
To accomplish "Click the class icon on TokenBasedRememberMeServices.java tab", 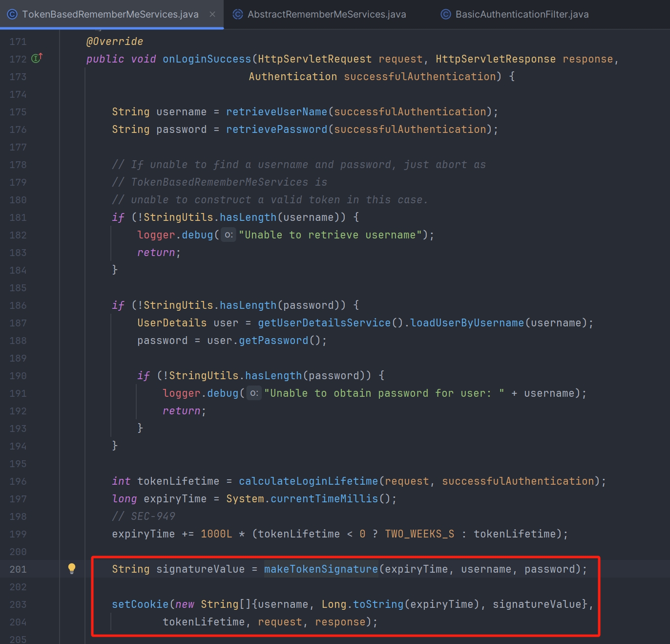I will (x=12, y=14).
